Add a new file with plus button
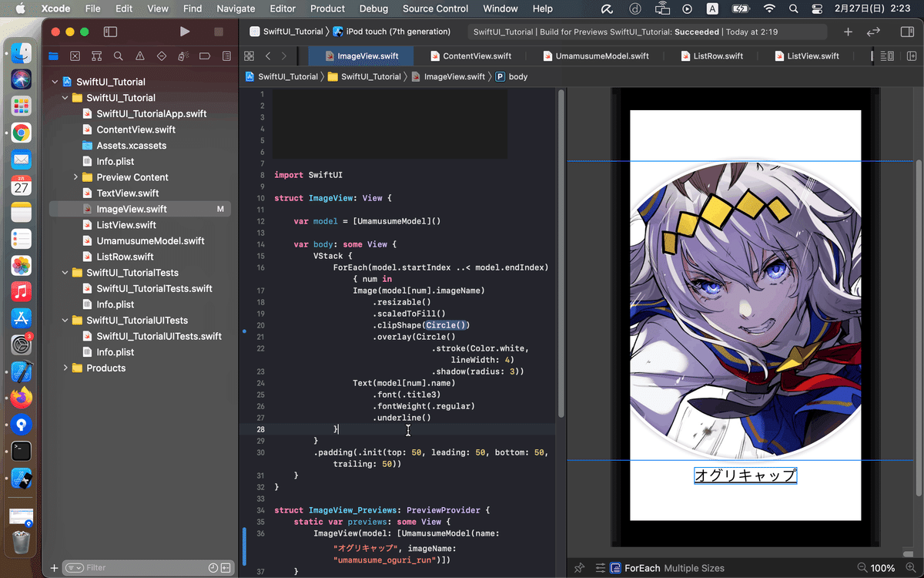The width and height of the screenshot is (924, 578). click(x=54, y=568)
